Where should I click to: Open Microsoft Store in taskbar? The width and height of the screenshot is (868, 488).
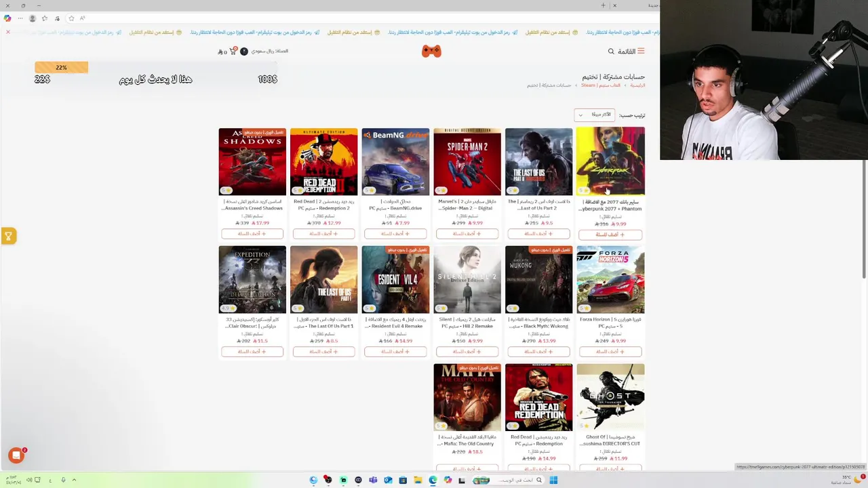(403, 480)
